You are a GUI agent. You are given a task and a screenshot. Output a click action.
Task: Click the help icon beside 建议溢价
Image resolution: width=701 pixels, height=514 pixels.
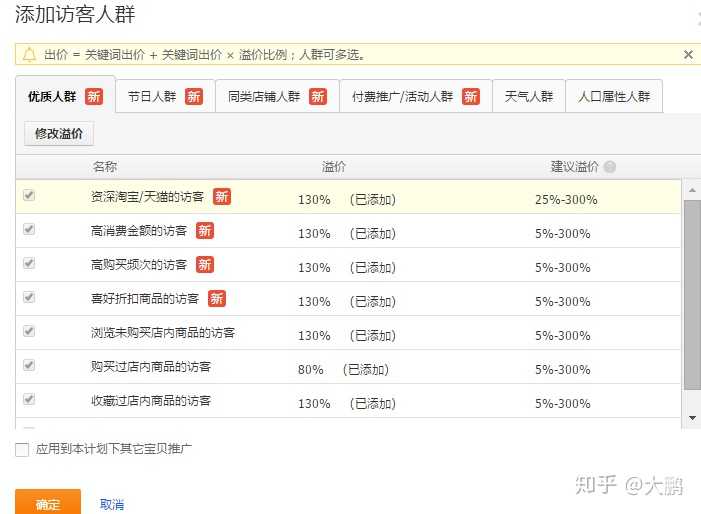pos(610,167)
